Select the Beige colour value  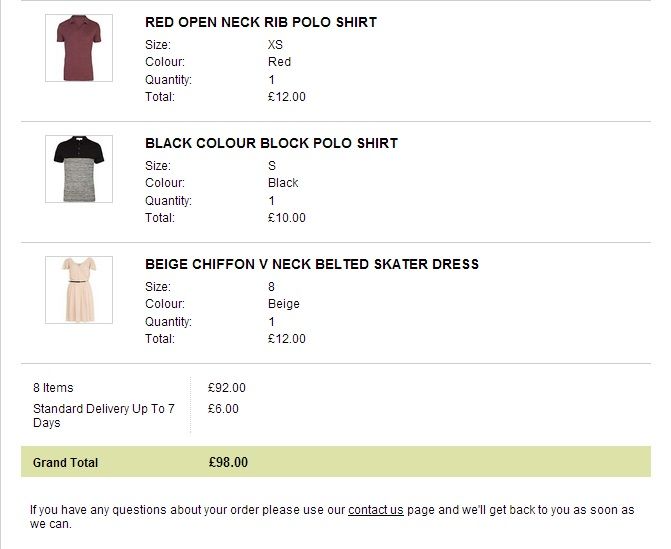pyautogui.click(x=284, y=304)
